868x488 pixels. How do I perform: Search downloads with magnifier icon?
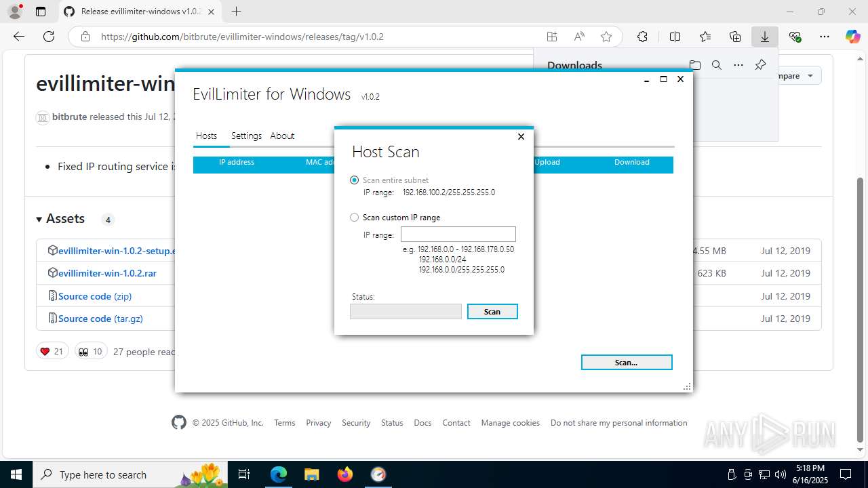tap(717, 65)
